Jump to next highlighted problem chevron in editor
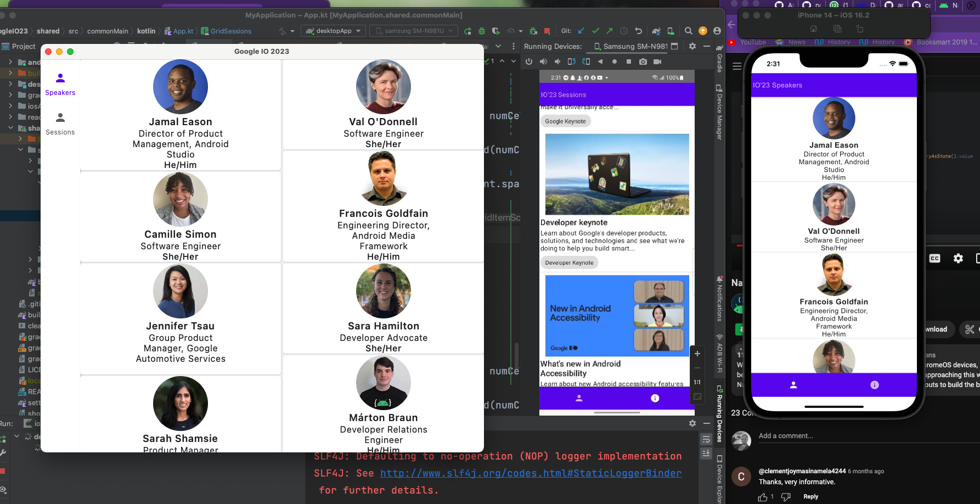 [514, 61]
